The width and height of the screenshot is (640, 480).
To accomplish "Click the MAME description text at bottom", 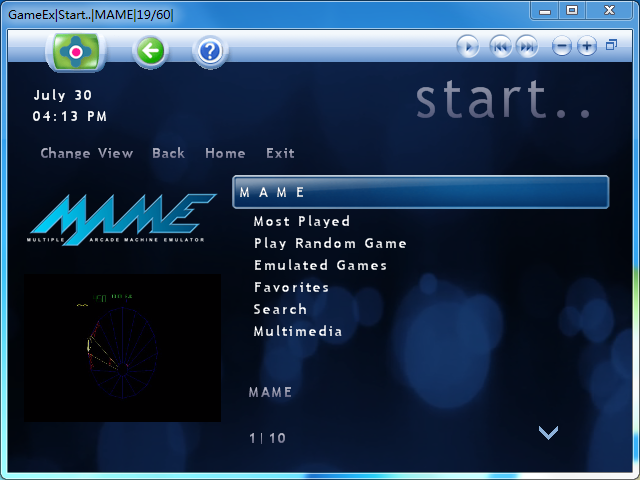I will [270, 392].
